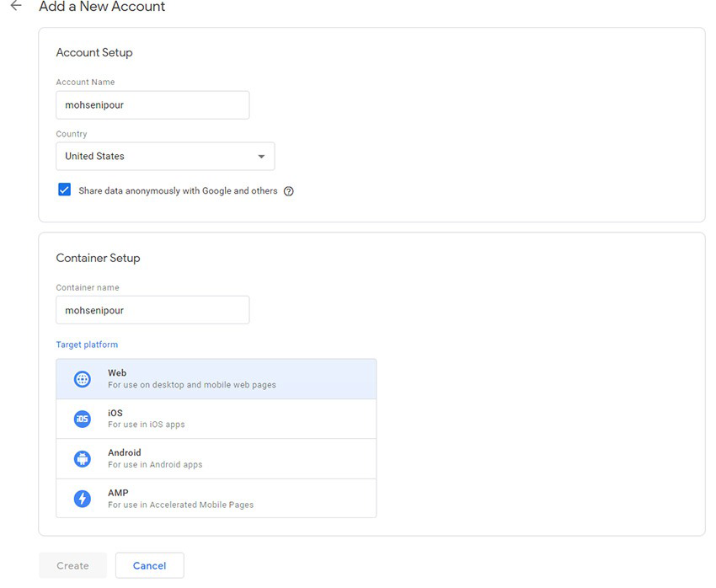This screenshot has height=588, width=716.
Task: Focus the Container name input field
Action: click(152, 310)
